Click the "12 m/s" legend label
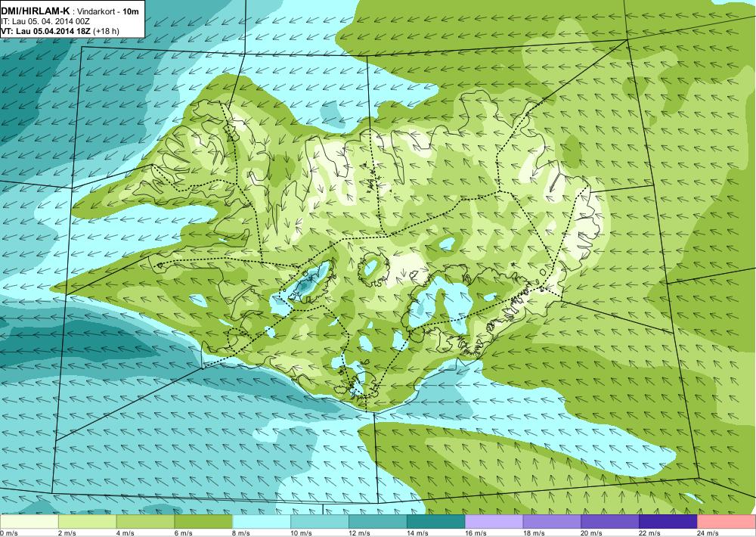Screen dimensions: 756x537 click(x=360, y=533)
